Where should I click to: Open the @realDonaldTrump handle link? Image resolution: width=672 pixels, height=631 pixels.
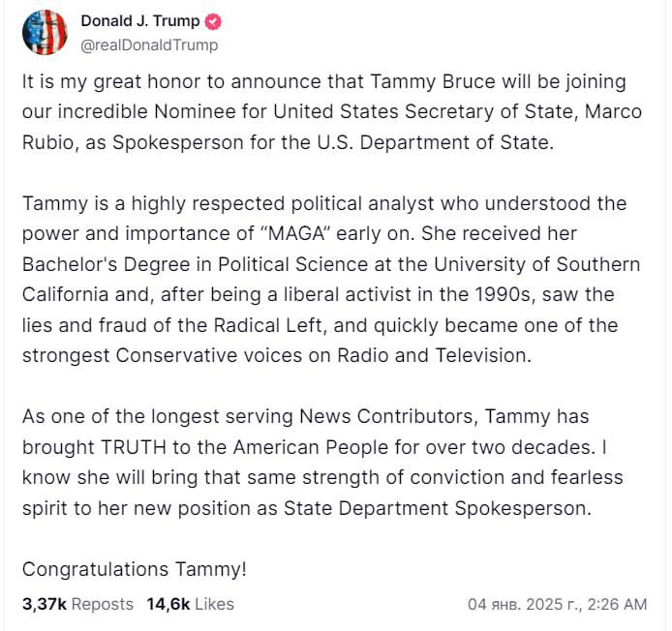pos(149,45)
